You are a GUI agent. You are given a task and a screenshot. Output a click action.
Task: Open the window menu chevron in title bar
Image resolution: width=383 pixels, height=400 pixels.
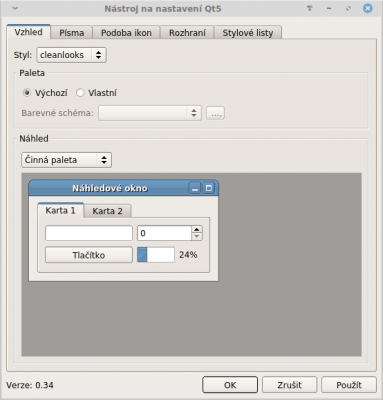tap(15, 8)
